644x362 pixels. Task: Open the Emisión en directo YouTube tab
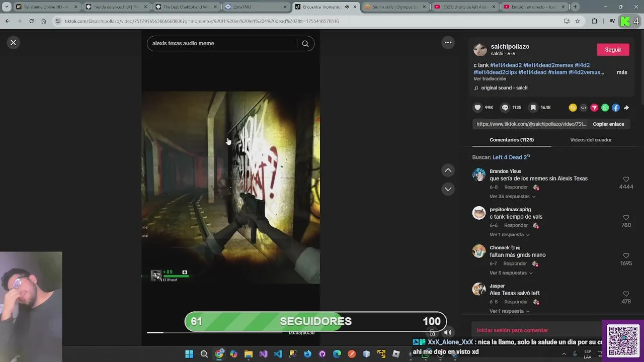pyautogui.click(x=534, y=7)
